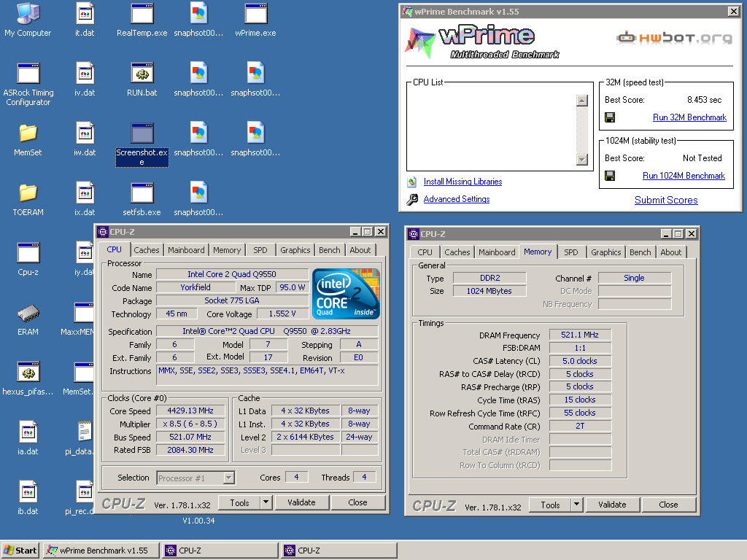This screenshot has height=560, width=747.
Task: Click the first CPU-Z taskbar button
Action: (x=220, y=551)
